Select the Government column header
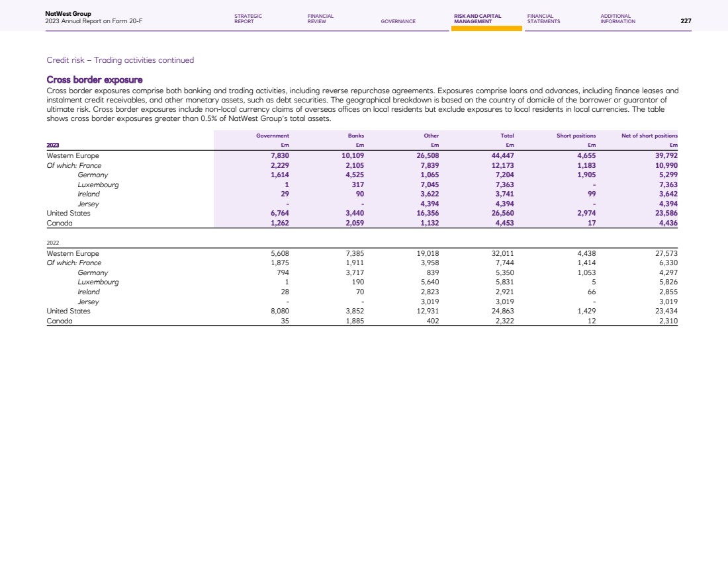The height and width of the screenshot is (572, 728). click(272, 136)
